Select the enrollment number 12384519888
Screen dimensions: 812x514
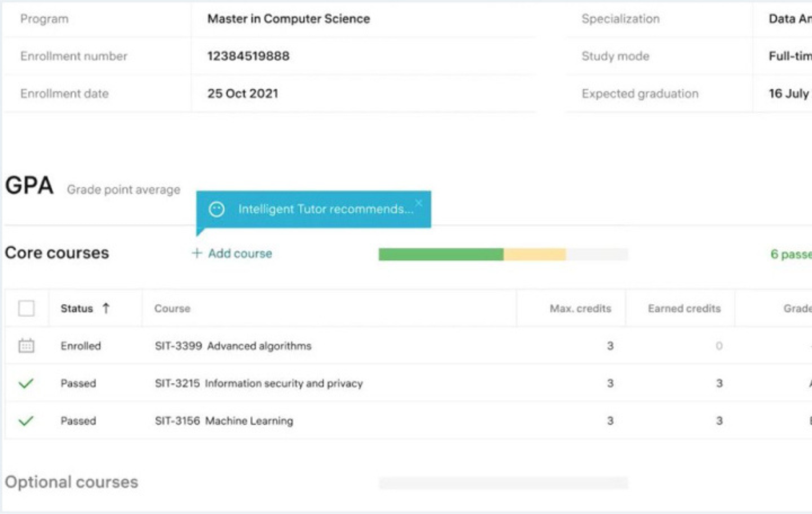coord(248,56)
